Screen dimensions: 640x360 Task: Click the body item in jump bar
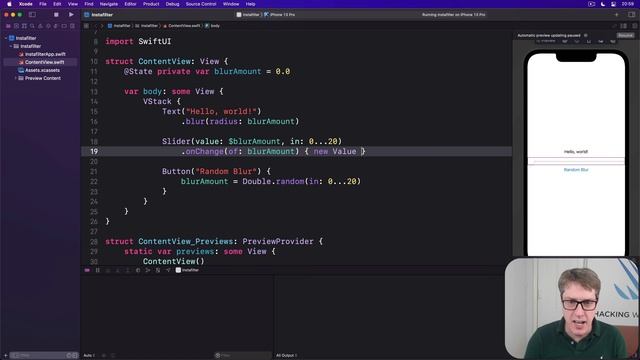(212, 26)
